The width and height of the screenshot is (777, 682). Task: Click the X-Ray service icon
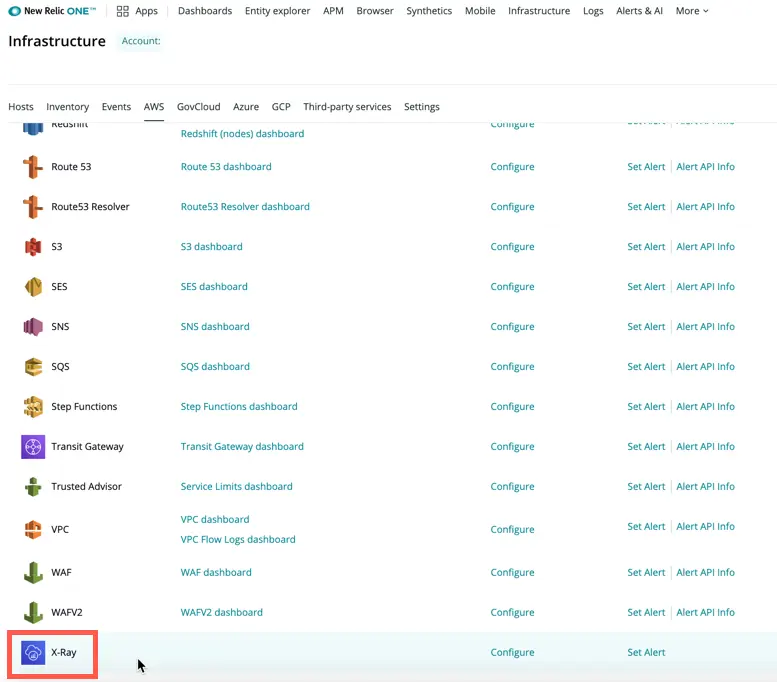[33, 653]
